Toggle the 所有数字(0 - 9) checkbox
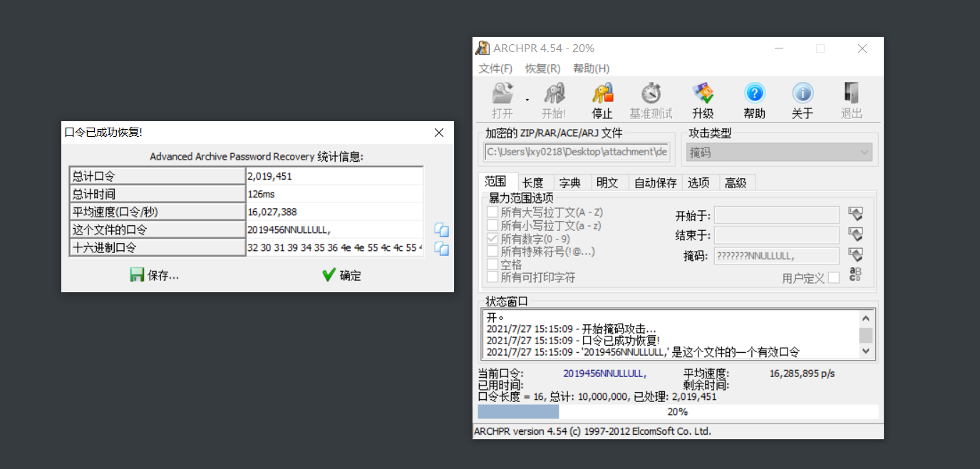 tap(492, 239)
